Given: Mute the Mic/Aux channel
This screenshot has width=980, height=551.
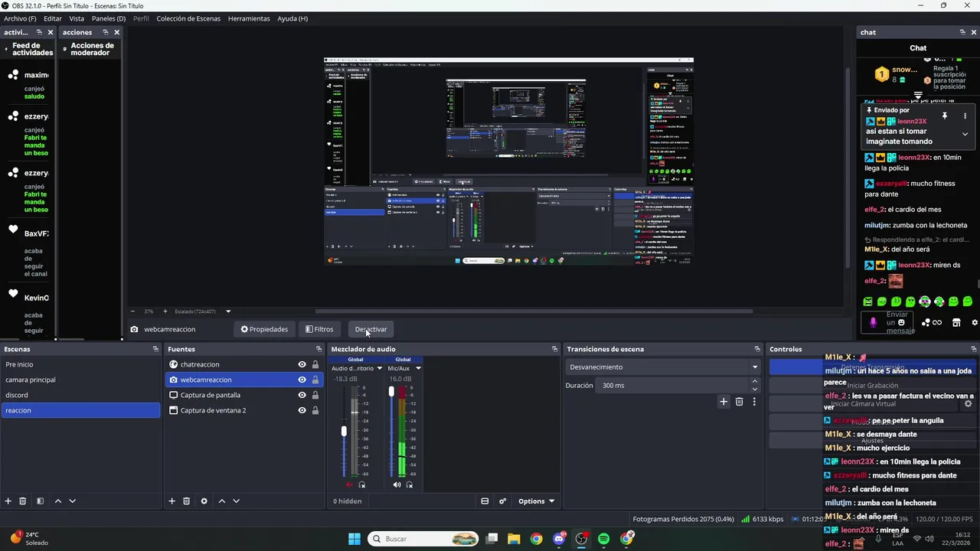Looking at the screenshot, I should [x=397, y=484].
